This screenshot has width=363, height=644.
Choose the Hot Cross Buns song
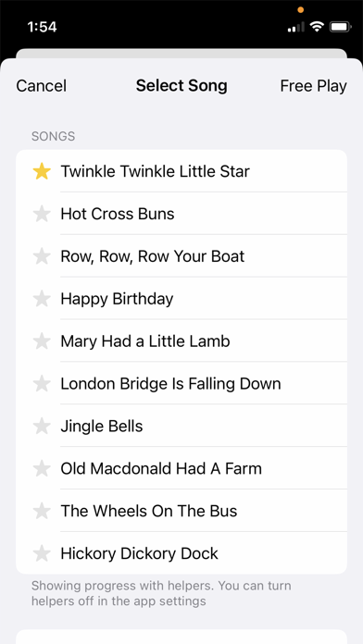tap(181, 214)
